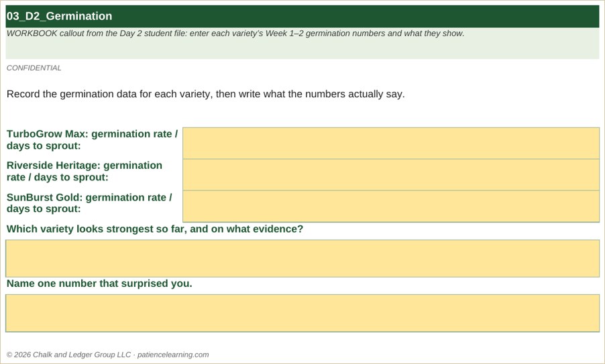Viewport: 605px width, 364px height.
Task: Click the copyright footer with patiencelearning.com
Action: pos(107,355)
